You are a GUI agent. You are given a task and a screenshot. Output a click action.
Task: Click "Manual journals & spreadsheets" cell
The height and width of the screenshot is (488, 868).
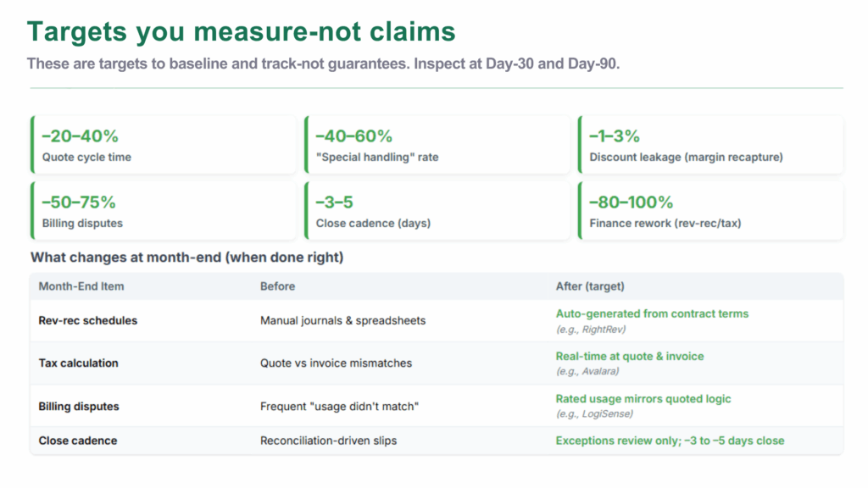pyautogui.click(x=342, y=320)
